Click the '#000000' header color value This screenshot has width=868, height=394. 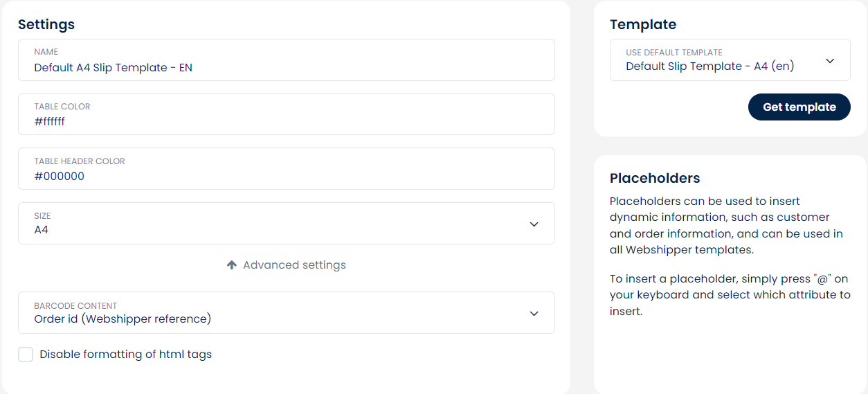click(x=60, y=176)
